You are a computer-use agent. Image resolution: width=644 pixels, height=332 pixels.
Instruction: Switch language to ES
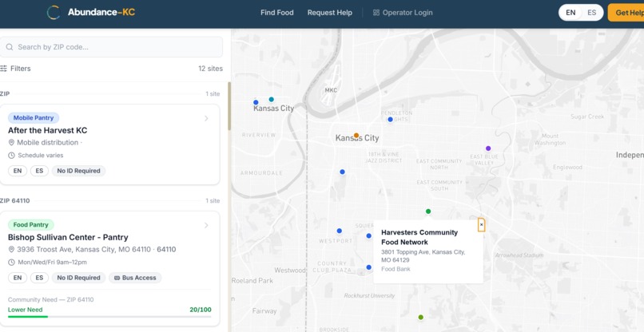pyautogui.click(x=591, y=13)
